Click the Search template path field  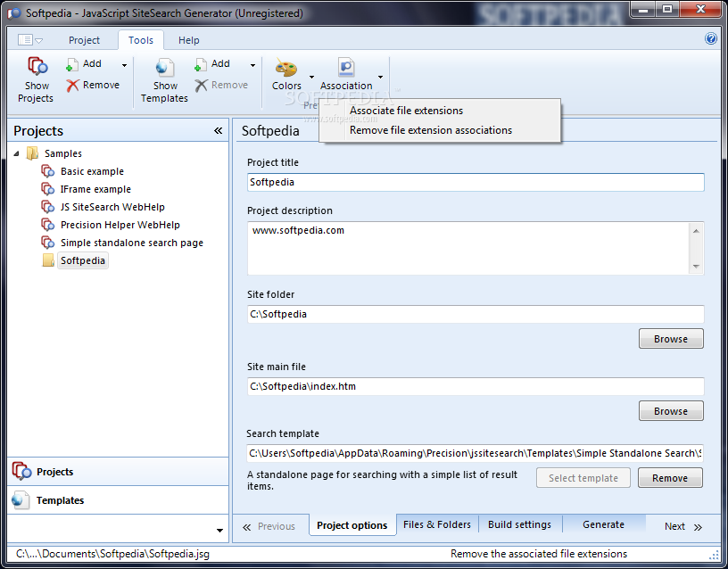(475, 453)
